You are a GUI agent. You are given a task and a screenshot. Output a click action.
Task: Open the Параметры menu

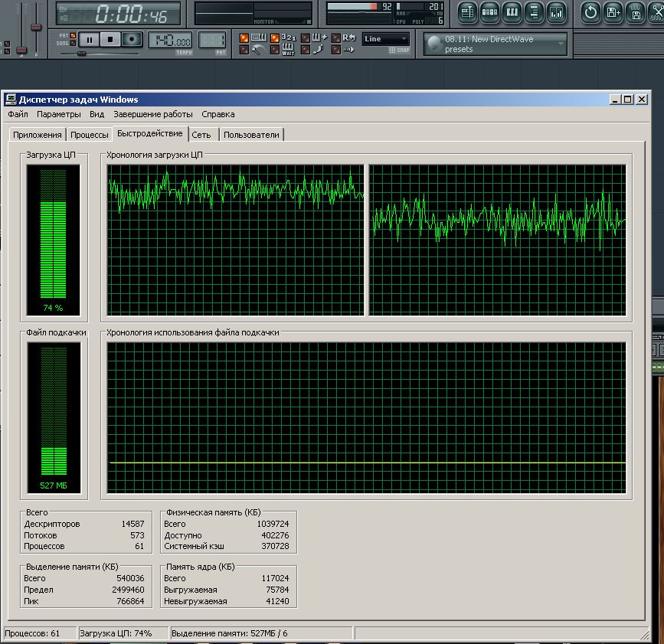58,114
